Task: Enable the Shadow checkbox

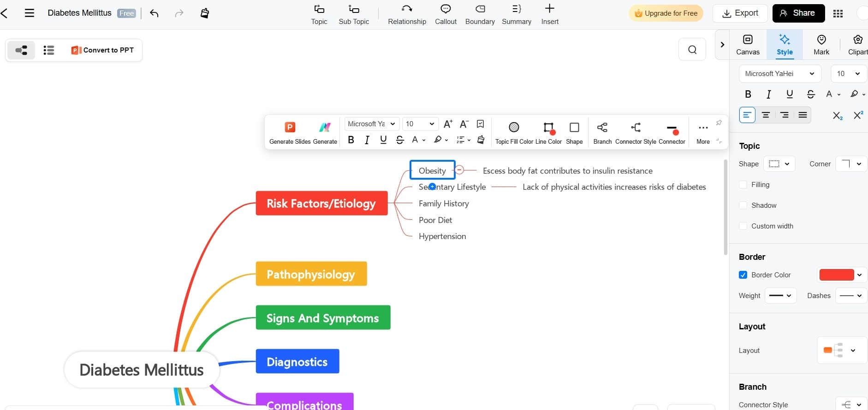Action: pos(743,205)
